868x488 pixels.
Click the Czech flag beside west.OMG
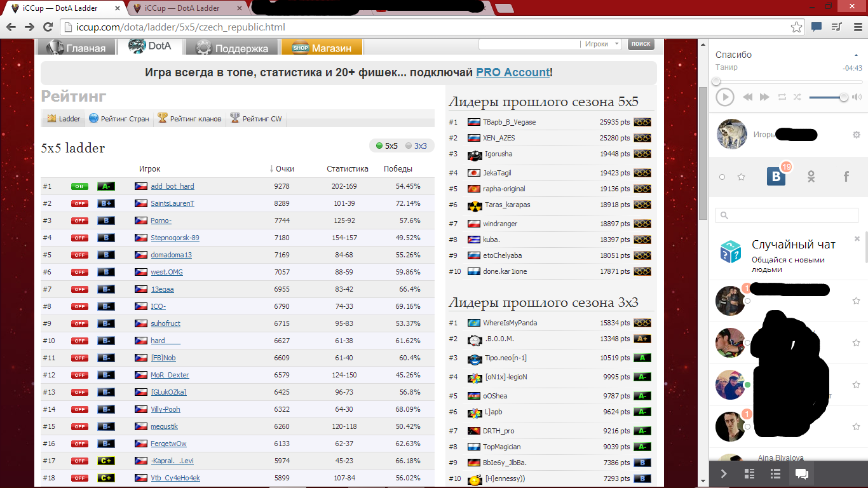pos(141,272)
